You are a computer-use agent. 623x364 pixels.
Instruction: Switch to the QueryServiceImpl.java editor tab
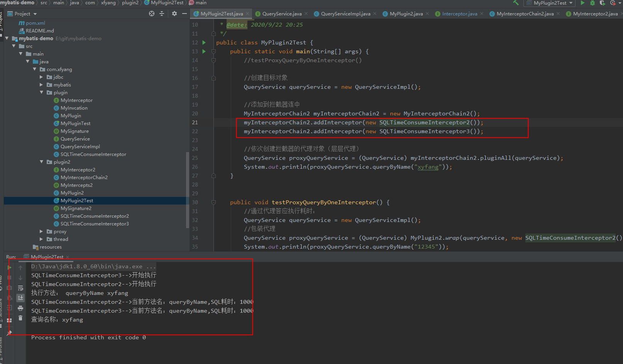tap(345, 14)
